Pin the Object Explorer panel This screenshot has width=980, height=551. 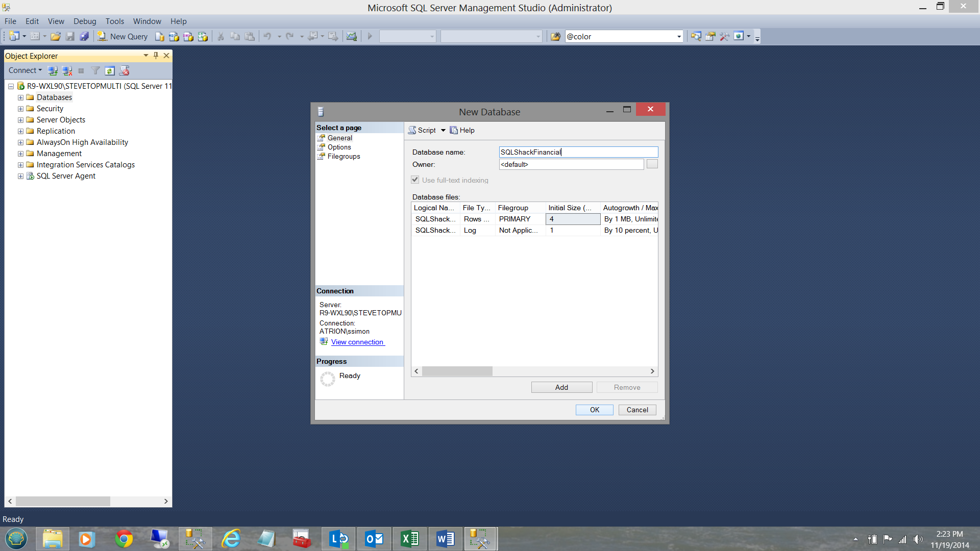(x=156, y=56)
